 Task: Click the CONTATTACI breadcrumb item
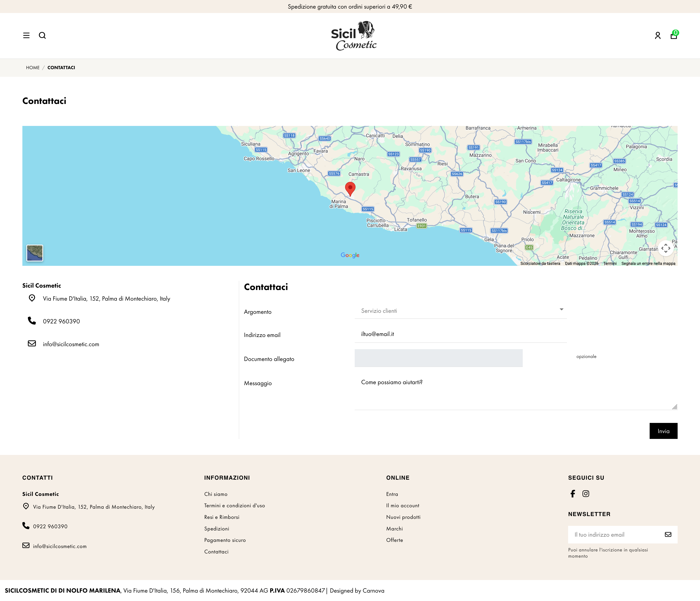pyautogui.click(x=61, y=68)
